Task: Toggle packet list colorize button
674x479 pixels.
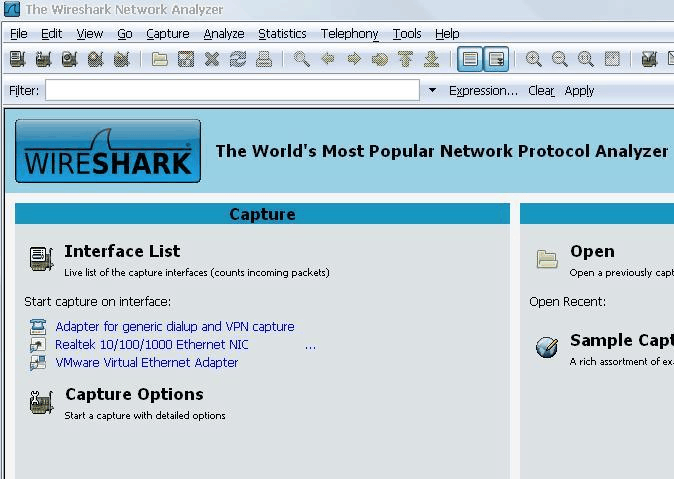Action: (x=470, y=59)
